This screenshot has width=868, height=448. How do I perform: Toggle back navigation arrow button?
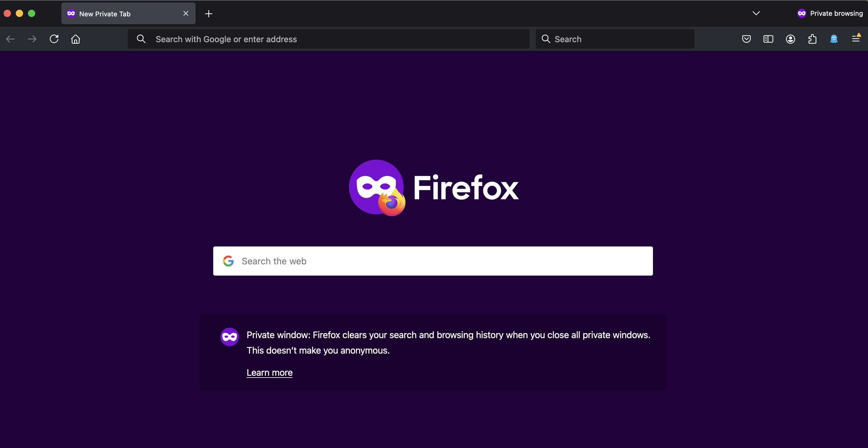(11, 38)
